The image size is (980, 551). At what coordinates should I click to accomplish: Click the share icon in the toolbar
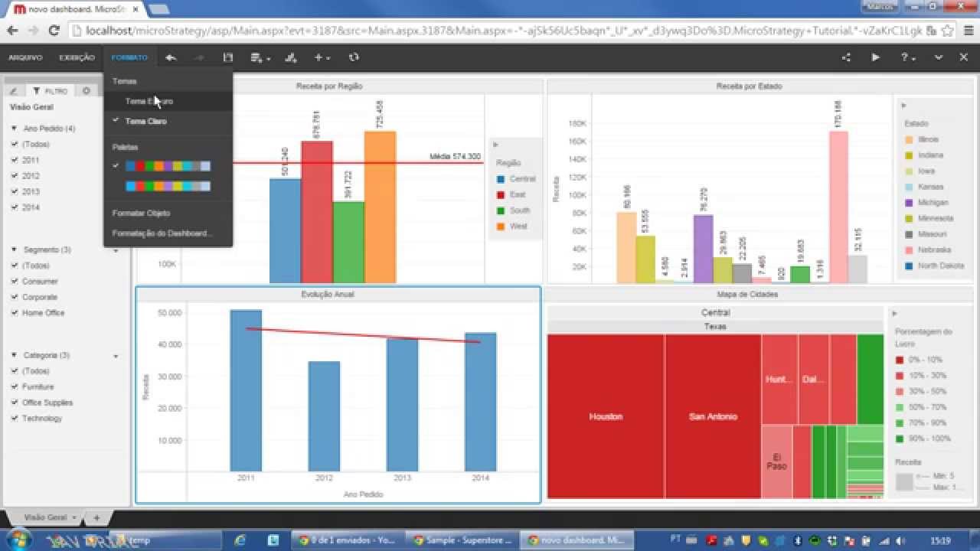(x=846, y=57)
